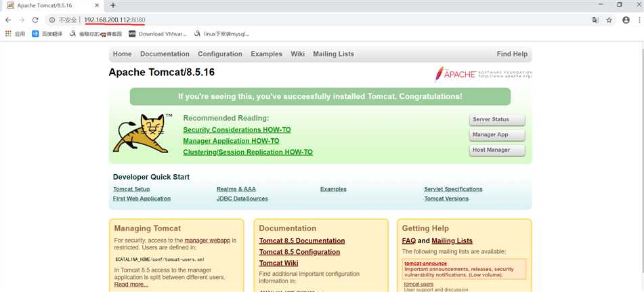This screenshot has width=644, height=292.
Task: Close the Apache Tomcat/8.5.16 tab
Action: pos(97,5)
